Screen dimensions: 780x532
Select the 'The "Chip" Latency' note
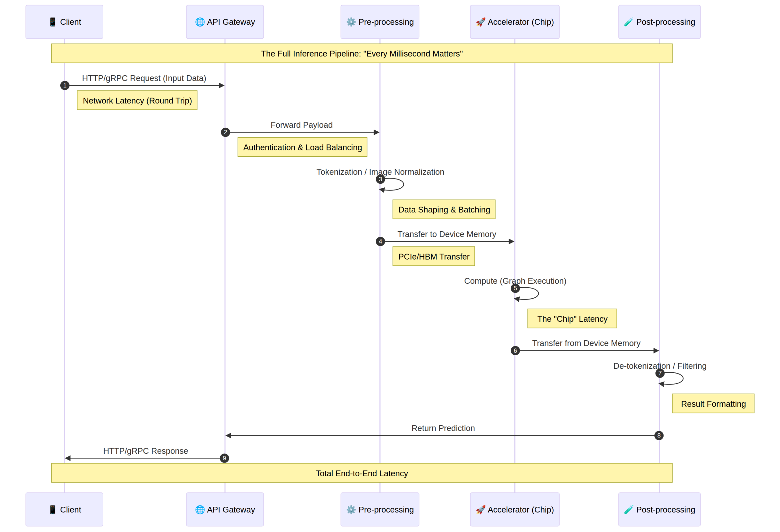pyautogui.click(x=572, y=318)
